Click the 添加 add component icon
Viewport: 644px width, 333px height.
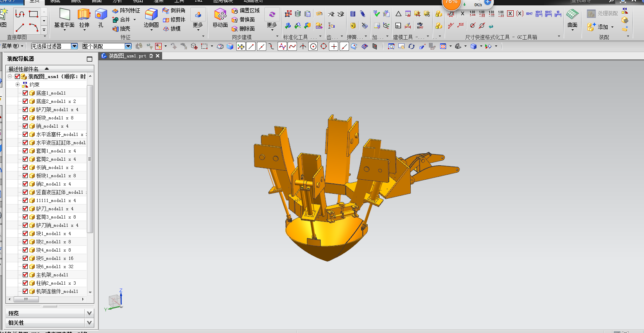pyautogui.click(x=600, y=27)
